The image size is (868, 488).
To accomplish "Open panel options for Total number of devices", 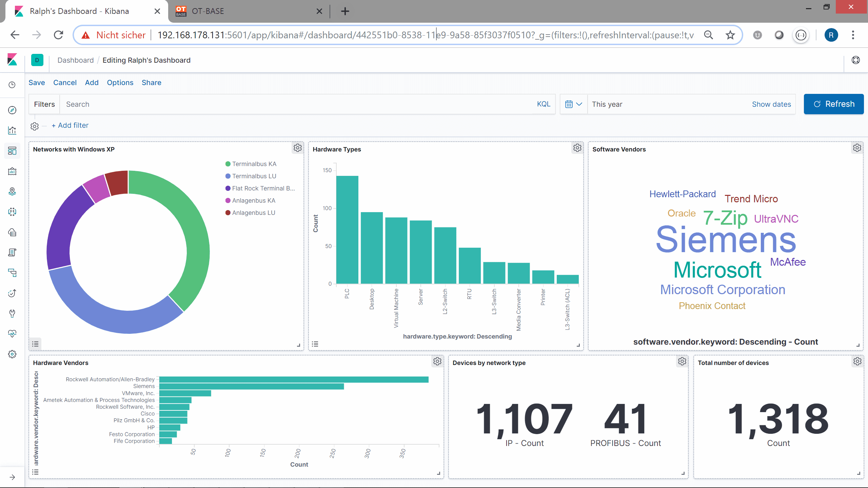I will pos(857,361).
